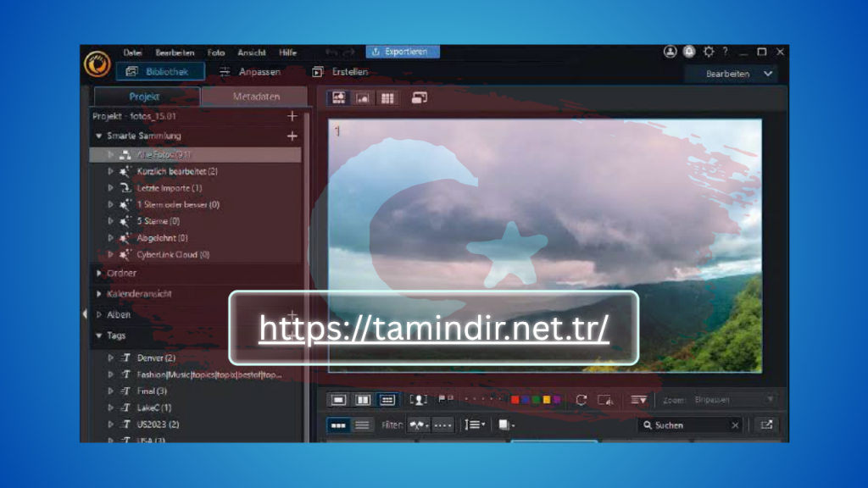Switch to the Metadaten tab
Image resolution: width=868 pixels, height=488 pixels.
255,97
